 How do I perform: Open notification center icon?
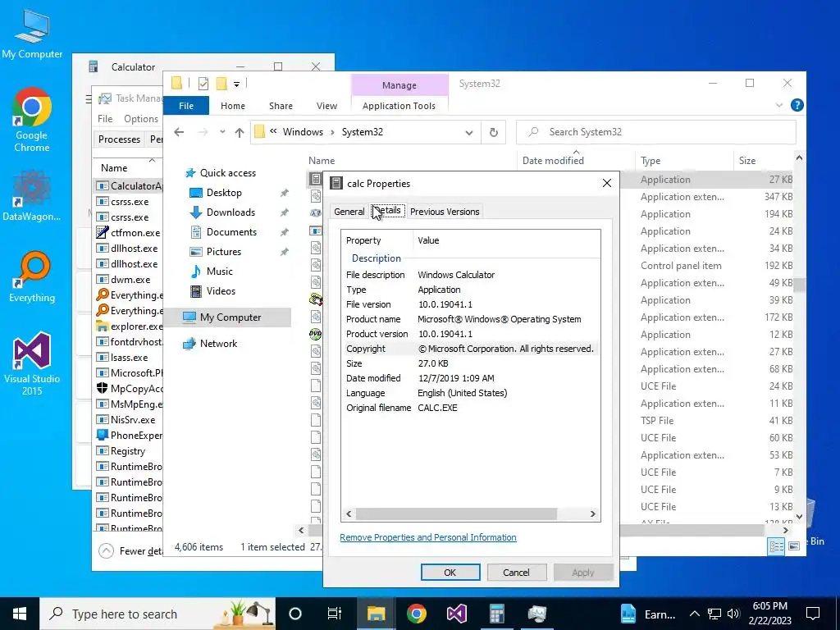tap(813, 614)
